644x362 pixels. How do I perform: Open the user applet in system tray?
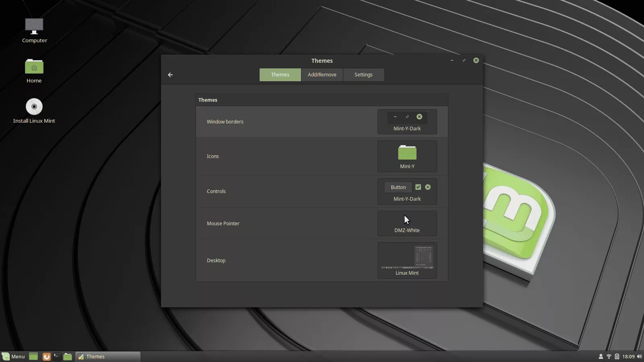point(601,356)
